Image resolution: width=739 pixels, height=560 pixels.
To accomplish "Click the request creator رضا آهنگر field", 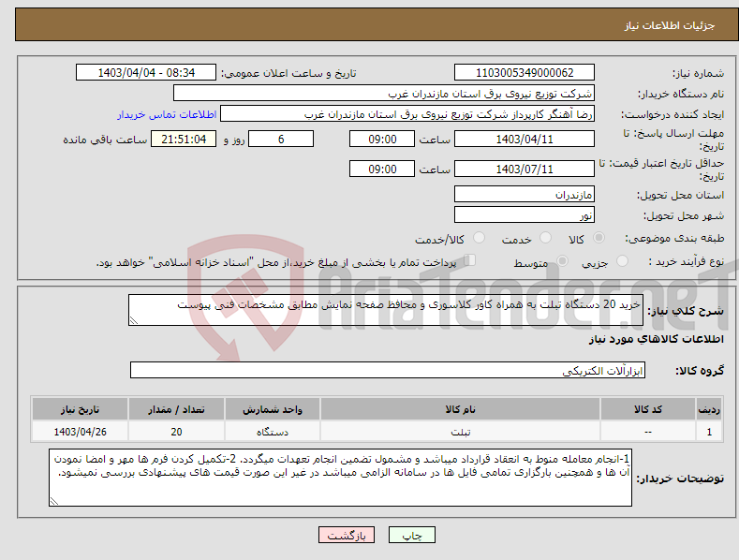I will point(407,114).
